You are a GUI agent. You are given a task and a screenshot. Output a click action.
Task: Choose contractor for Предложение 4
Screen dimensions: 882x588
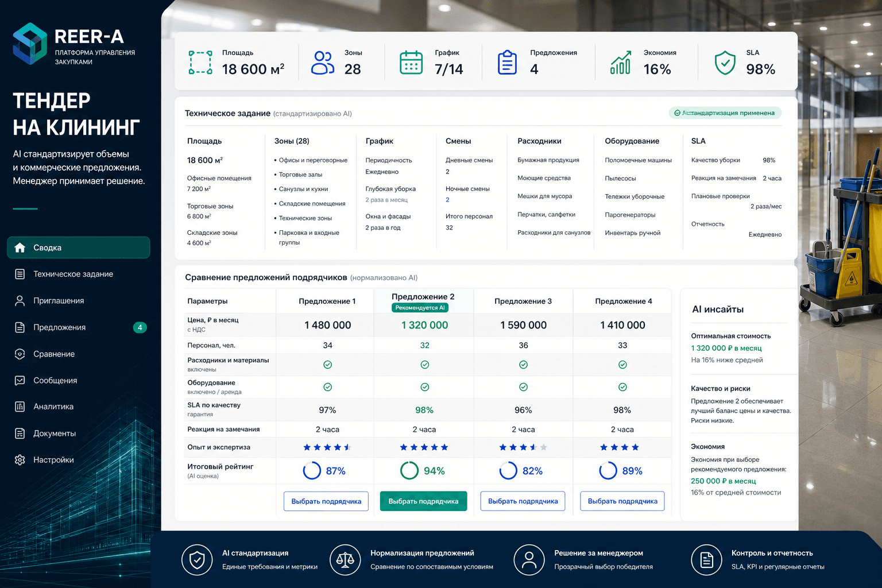tap(622, 501)
